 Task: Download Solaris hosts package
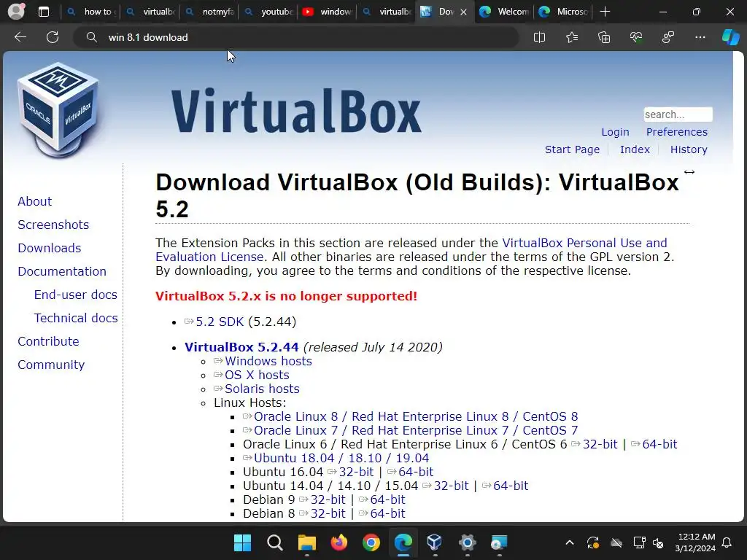coord(262,389)
